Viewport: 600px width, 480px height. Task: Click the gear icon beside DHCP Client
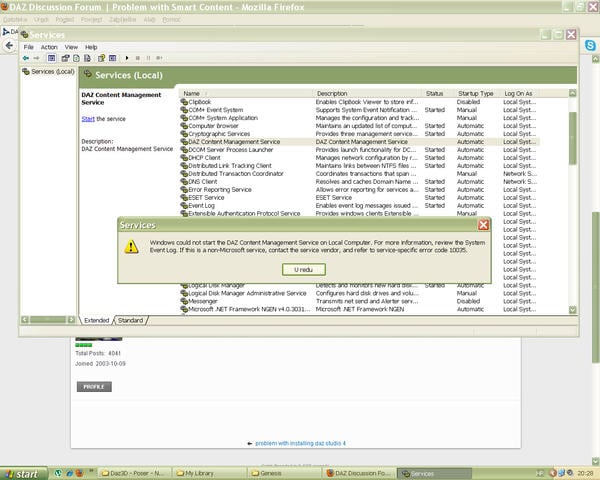pos(184,158)
